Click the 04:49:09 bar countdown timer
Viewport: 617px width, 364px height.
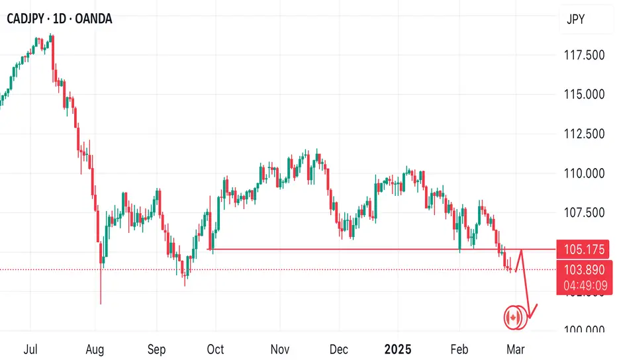point(585,285)
